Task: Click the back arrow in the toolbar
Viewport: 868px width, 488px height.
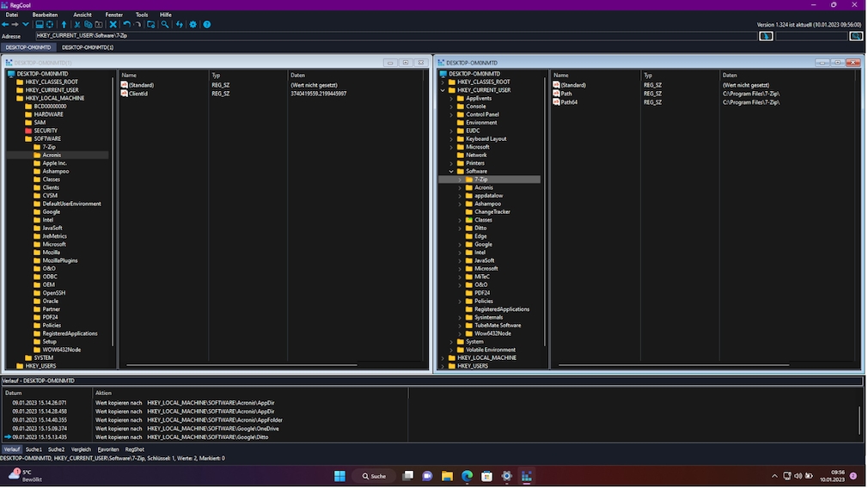Action: point(5,25)
